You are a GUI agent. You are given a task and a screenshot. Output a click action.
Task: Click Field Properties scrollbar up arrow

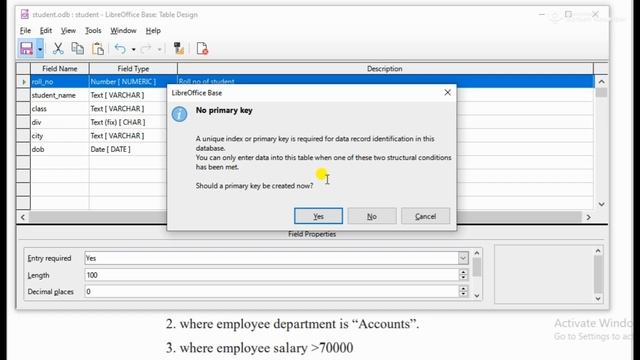[477, 253]
